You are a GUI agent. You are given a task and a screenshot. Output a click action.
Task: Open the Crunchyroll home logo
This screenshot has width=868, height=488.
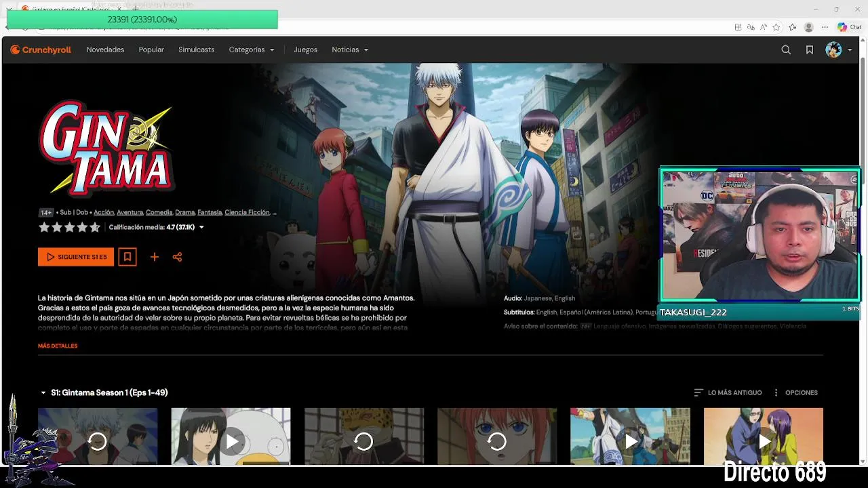pos(41,49)
